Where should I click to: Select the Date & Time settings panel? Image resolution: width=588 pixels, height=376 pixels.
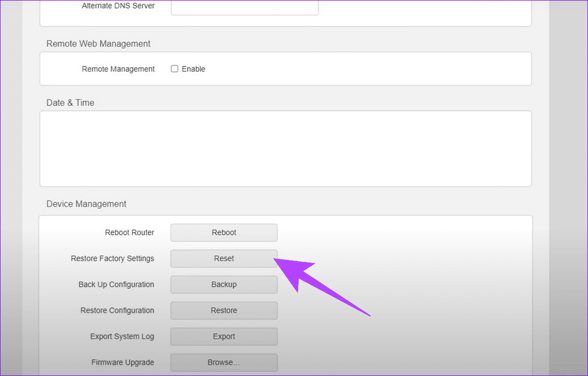285,148
